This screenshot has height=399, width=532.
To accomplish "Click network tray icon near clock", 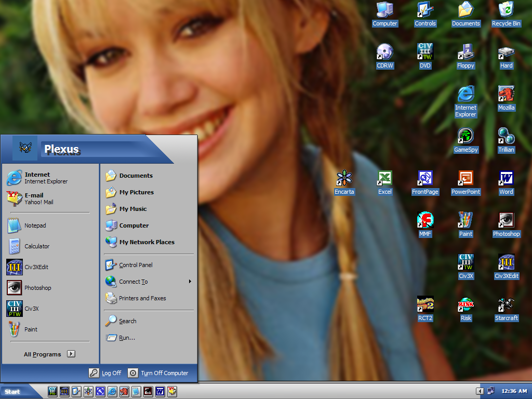I will 490,391.
